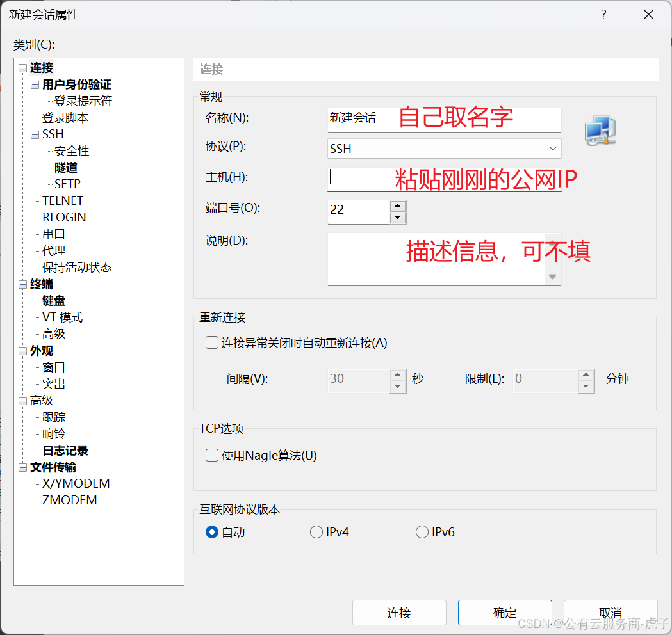Select X/YMODEM in the tree
The height and width of the screenshot is (635, 672).
[76, 483]
